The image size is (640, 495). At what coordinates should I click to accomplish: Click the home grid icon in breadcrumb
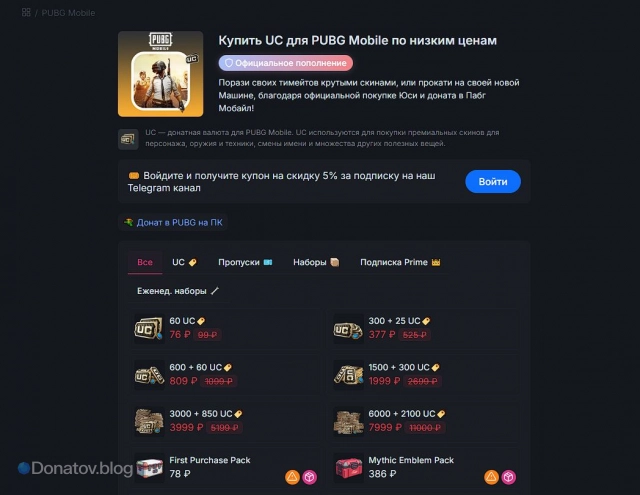point(26,13)
